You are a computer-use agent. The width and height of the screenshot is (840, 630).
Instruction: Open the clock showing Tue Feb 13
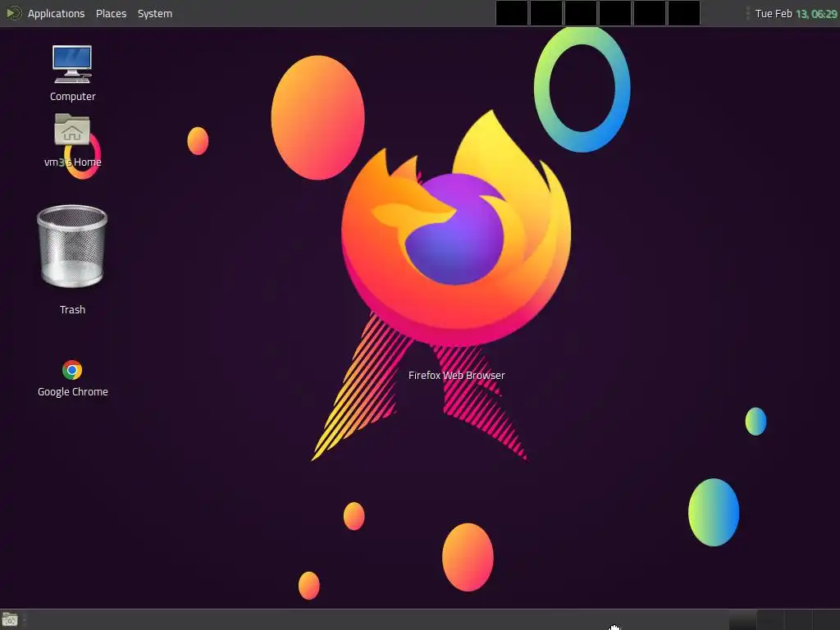tap(796, 13)
